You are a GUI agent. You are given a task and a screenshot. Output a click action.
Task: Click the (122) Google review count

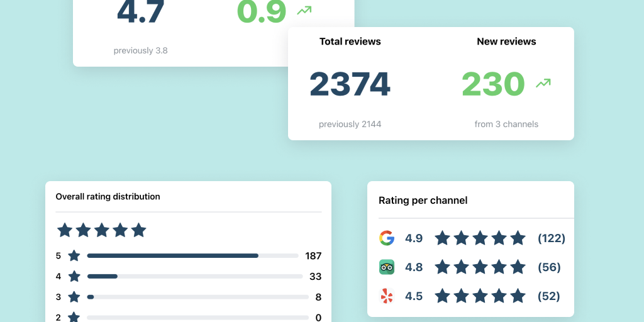[x=551, y=238]
